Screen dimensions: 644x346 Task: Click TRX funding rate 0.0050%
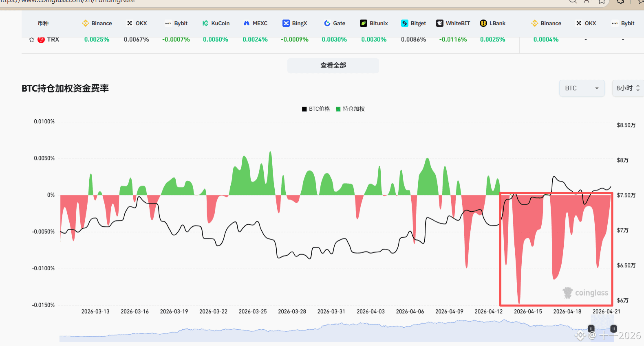click(216, 39)
